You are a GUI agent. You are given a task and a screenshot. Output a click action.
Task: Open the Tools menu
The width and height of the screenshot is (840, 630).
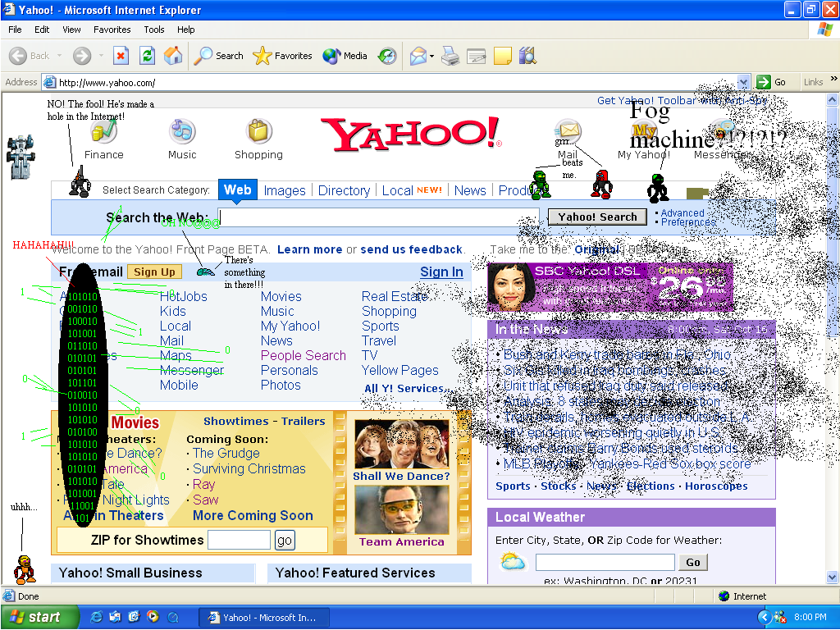[x=153, y=30]
